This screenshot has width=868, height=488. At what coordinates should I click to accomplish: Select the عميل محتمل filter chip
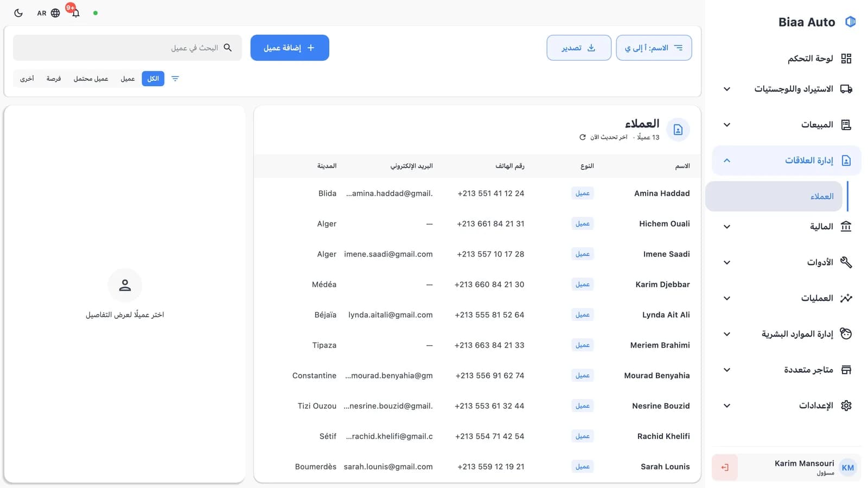91,79
